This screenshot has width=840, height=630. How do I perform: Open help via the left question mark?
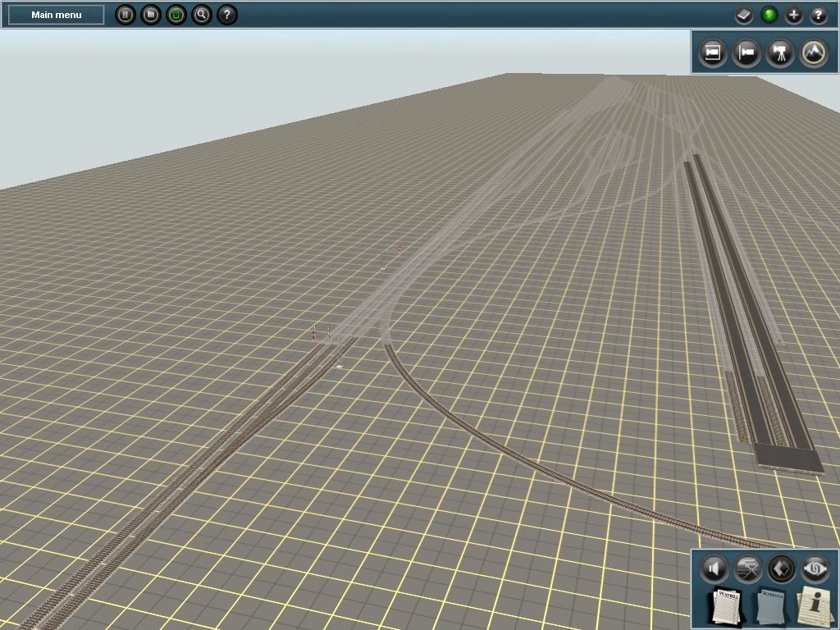[x=226, y=15]
